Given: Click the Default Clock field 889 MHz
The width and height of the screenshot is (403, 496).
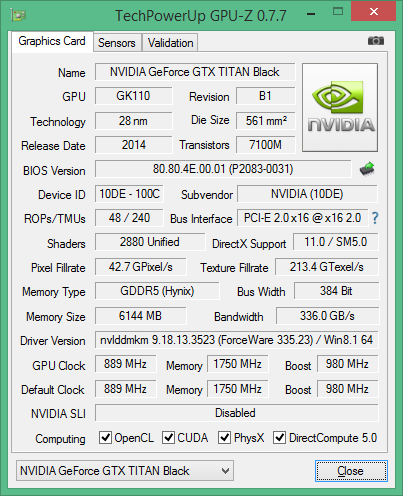Looking at the screenshot, I should pyautogui.click(x=126, y=389).
